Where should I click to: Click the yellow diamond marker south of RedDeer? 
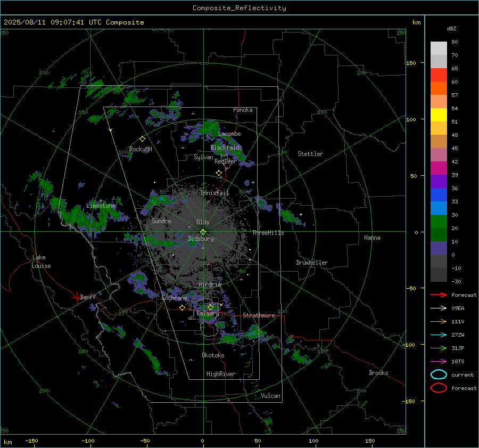(x=219, y=173)
